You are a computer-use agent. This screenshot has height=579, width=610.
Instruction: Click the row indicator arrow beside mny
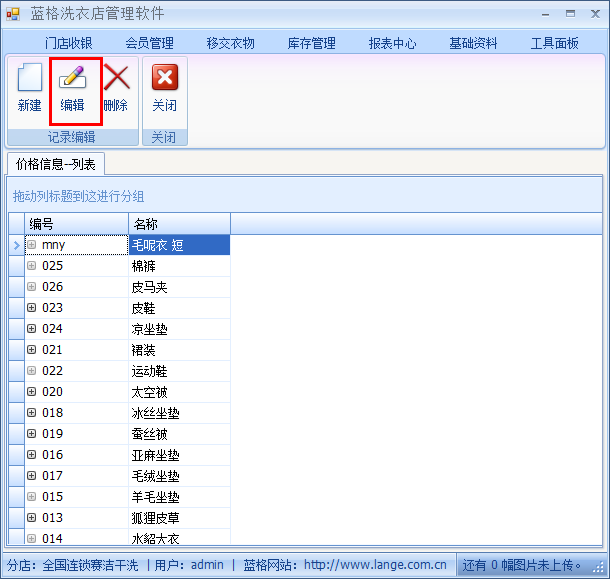point(16,245)
